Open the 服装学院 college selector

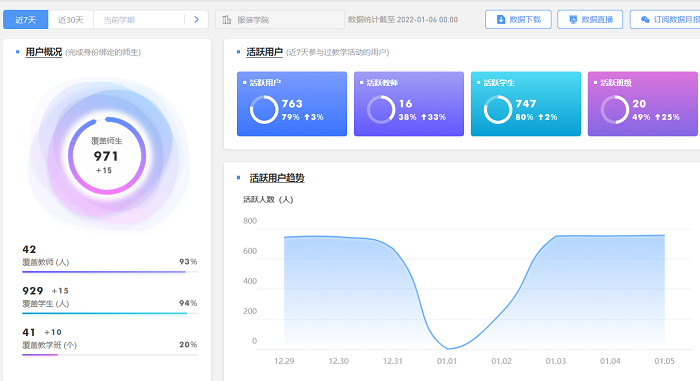280,20
